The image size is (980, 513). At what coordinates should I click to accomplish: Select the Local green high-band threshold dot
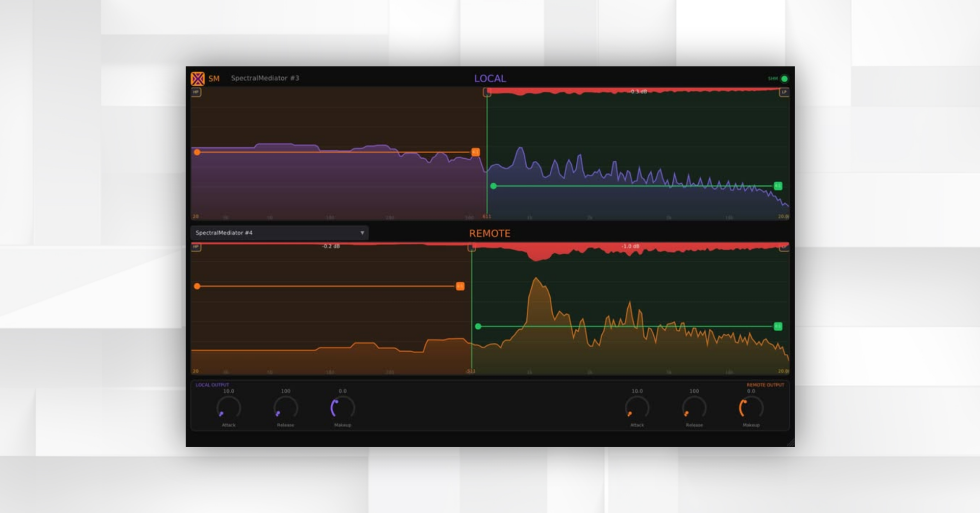point(494,186)
